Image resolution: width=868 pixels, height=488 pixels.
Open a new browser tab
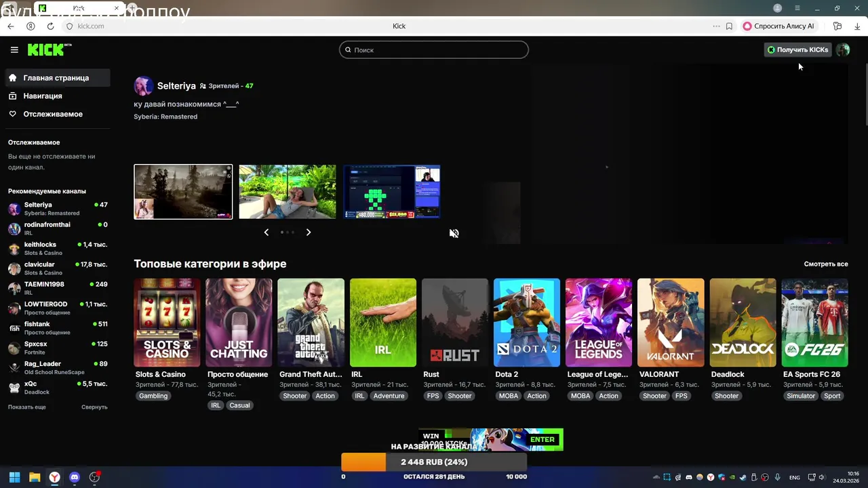tap(132, 8)
